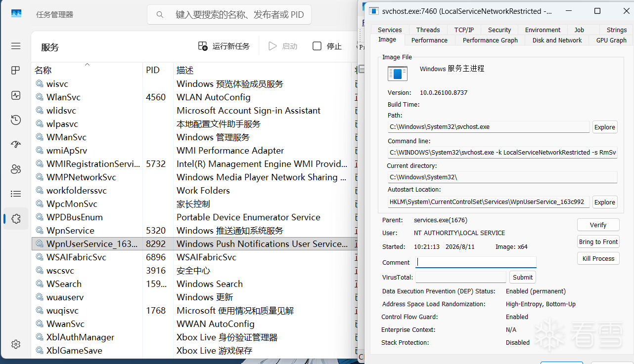Image resolution: width=634 pixels, height=364 pixels.
Task: Click PID 5732 of WMIRegistrationService
Action: coord(156,164)
